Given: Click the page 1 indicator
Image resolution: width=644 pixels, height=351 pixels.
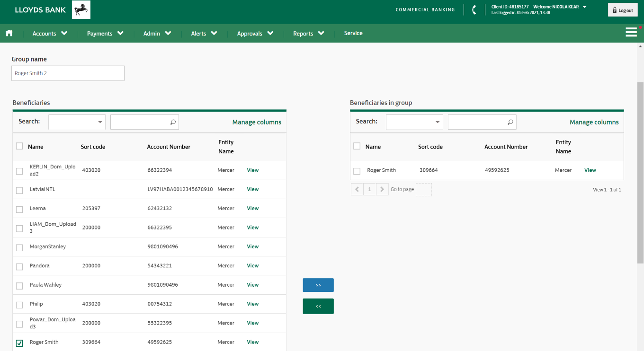Looking at the screenshot, I should coord(370,189).
